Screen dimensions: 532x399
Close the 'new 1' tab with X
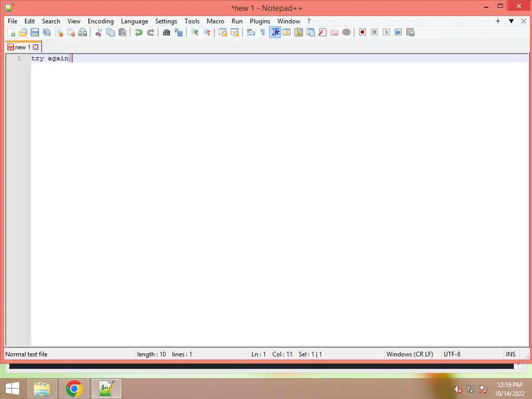(x=36, y=47)
